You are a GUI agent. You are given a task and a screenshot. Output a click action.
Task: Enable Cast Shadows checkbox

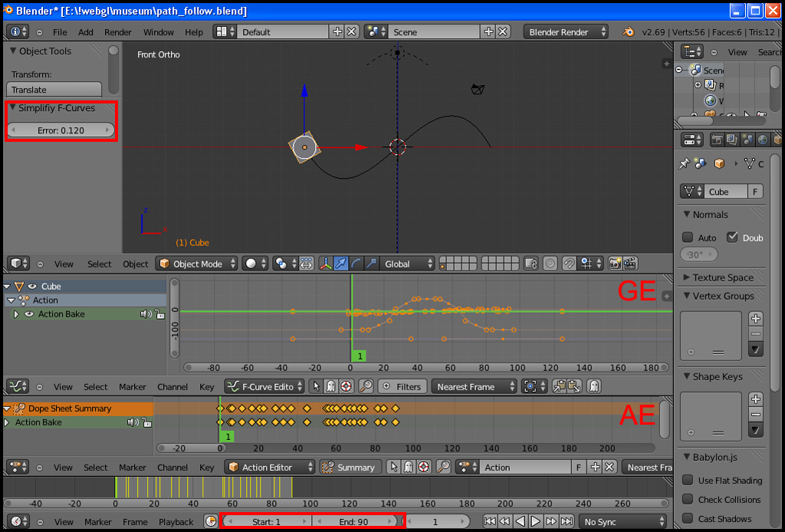pos(688,518)
